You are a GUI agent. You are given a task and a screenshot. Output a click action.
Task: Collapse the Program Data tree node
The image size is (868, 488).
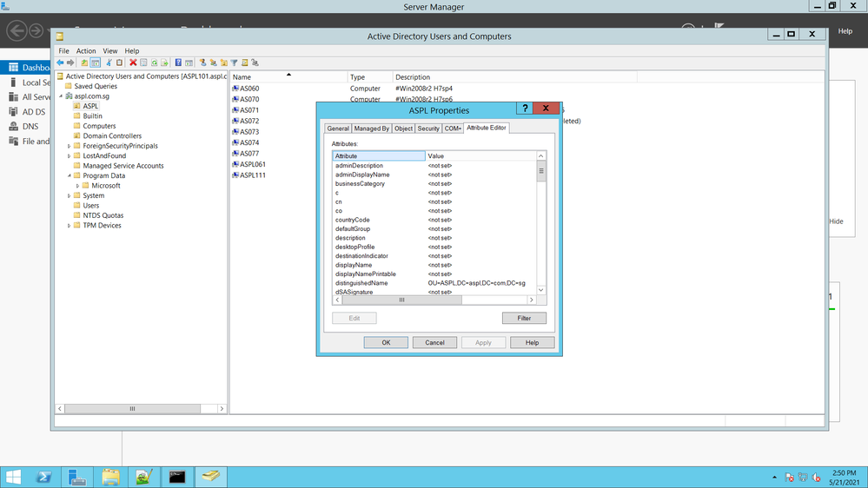[x=70, y=175]
